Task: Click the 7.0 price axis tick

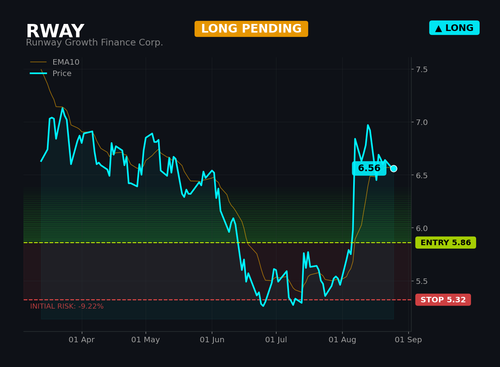Action: tap(422, 122)
